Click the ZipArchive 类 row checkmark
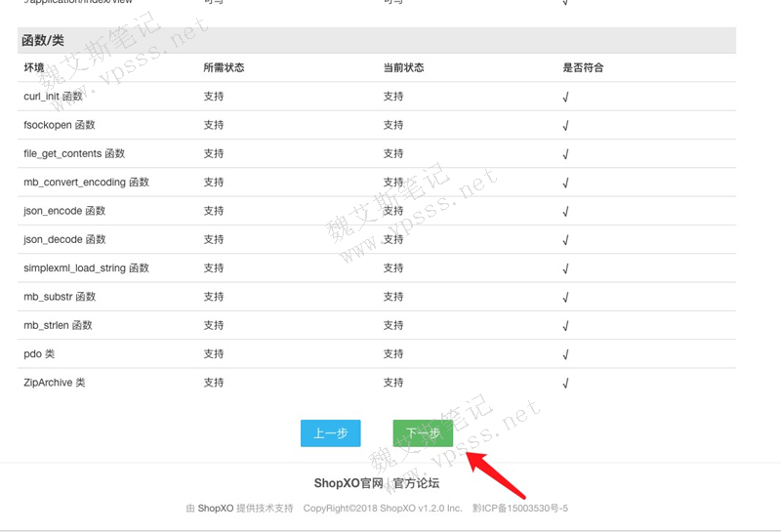 click(566, 384)
